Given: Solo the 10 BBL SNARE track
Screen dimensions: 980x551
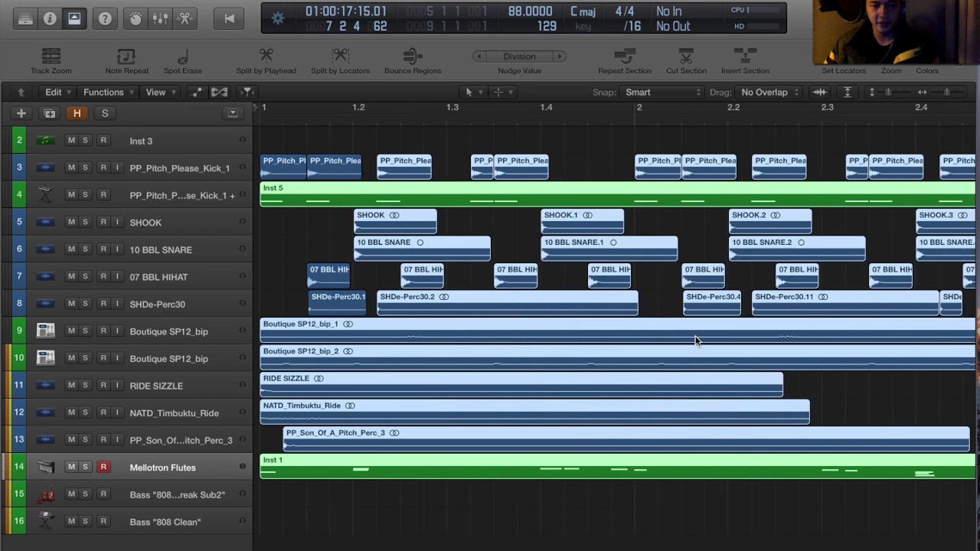Looking at the screenshot, I should [x=85, y=249].
